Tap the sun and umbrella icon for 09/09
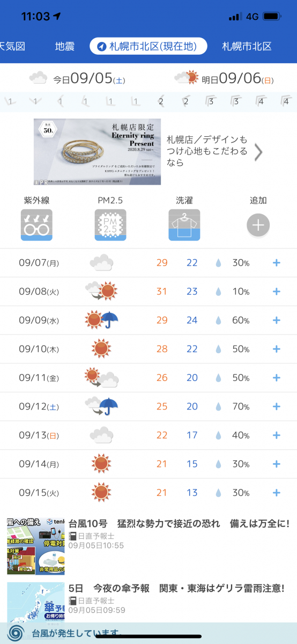 point(101,320)
